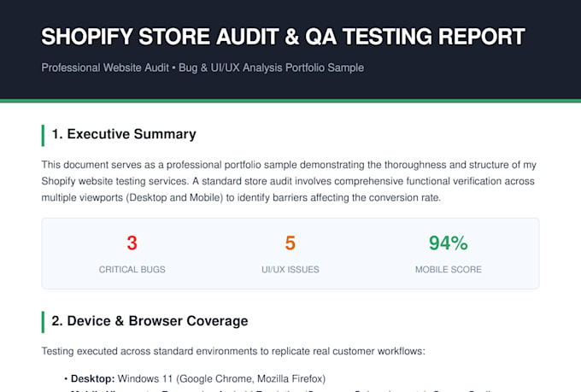Click the 'MOBILE SCORE' label
The image size is (581, 392).
coord(449,269)
